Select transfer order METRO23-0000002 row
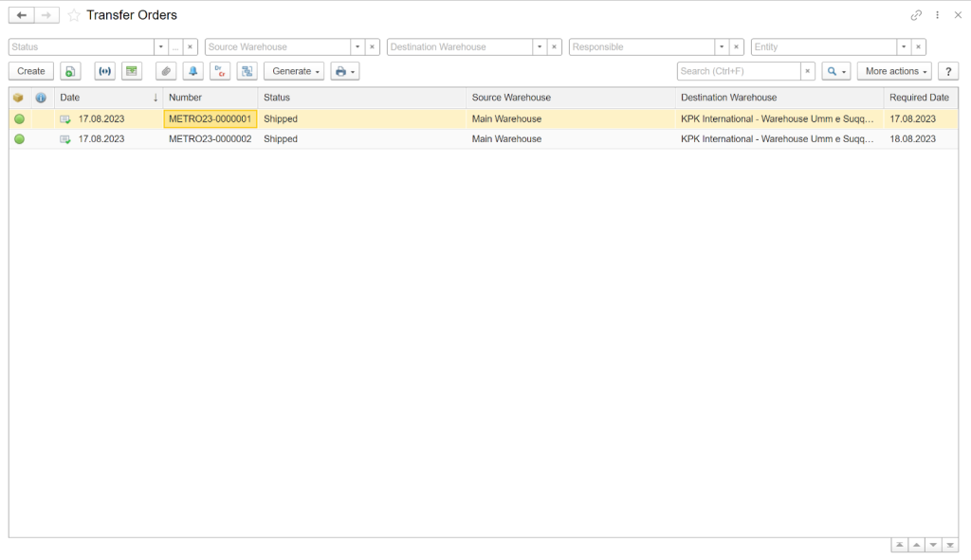Screen dimensions: 971x560 [x=210, y=138]
